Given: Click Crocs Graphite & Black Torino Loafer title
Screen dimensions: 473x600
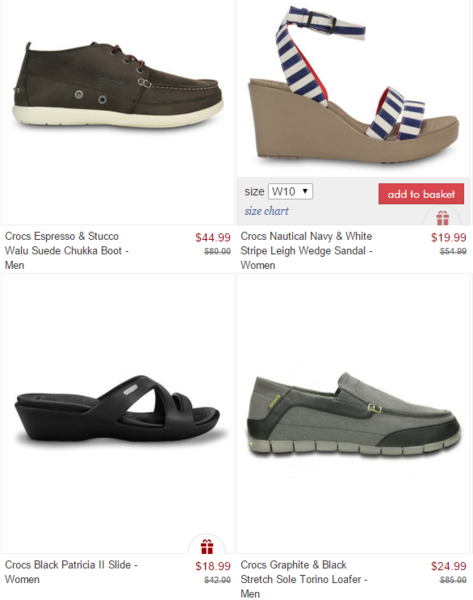Looking at the screenshot, I should (x=304, y=579).
